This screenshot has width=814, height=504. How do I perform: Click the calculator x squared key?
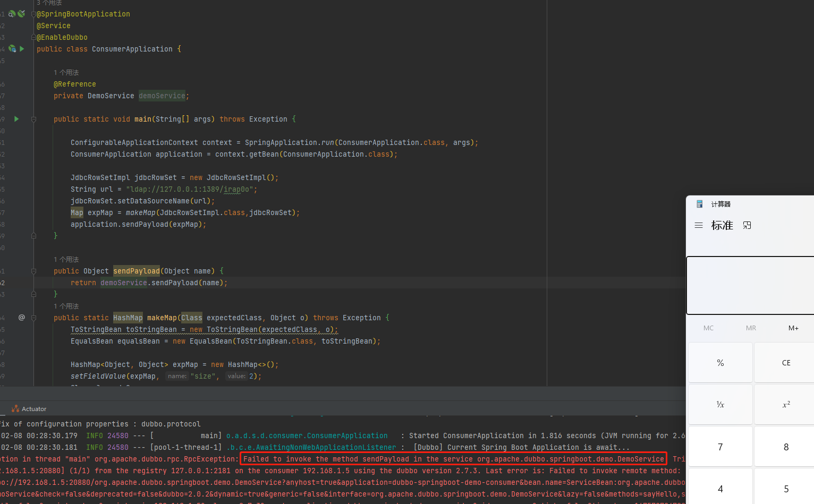[785, 405]
